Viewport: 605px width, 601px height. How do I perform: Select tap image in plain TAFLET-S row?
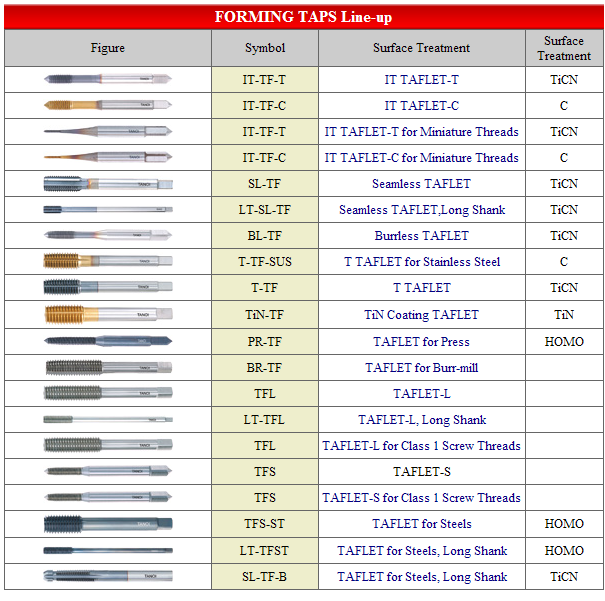coord(108,471)
